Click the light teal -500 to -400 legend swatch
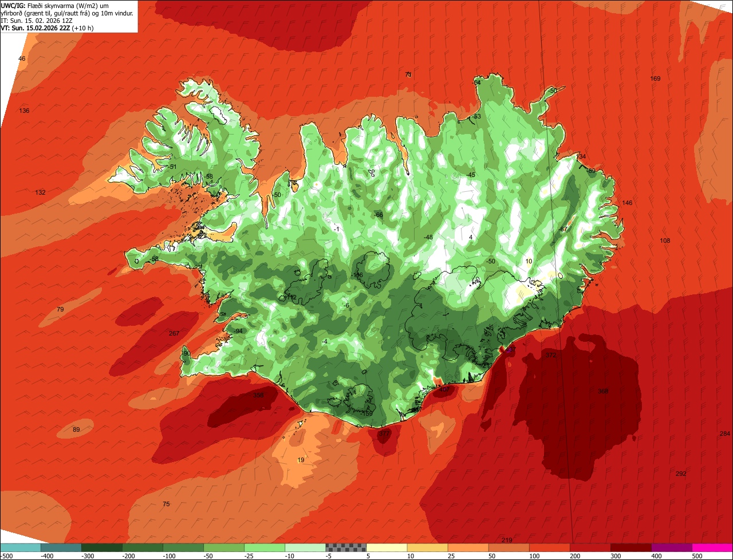 tap(20, 547)
